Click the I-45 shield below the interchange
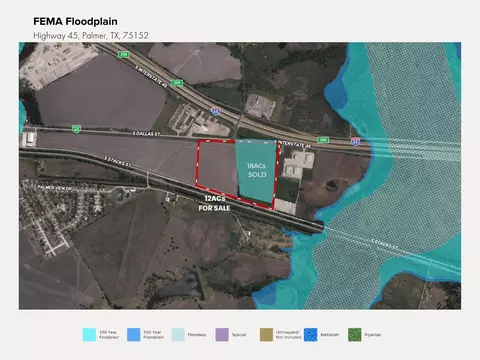This screenshot has width=480, height=360. pos(216,111)
